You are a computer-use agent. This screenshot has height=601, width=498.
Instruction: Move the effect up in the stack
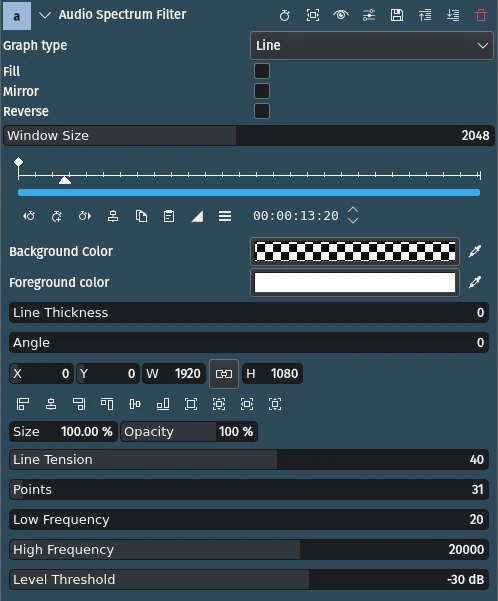point(425,15)
